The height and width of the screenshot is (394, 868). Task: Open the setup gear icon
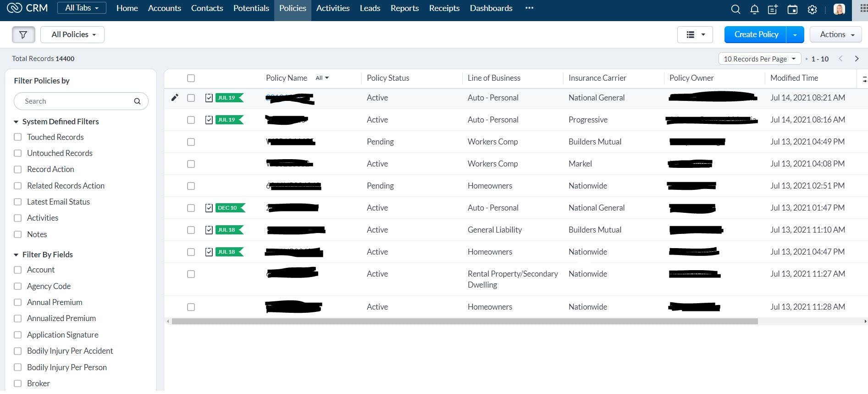(812, 9)
